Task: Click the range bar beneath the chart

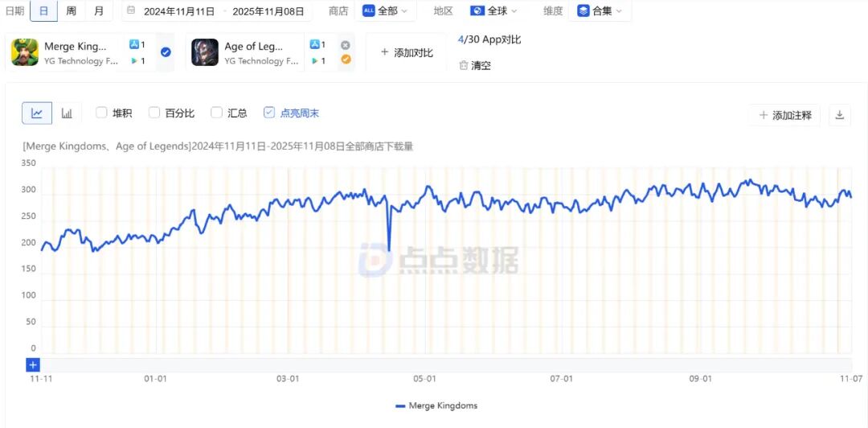Action: pos(447,364)
